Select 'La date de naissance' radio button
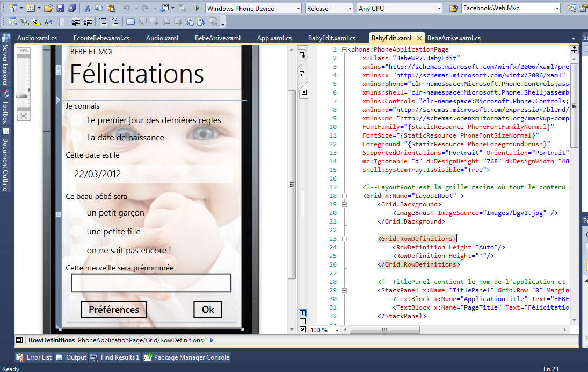 coord(77,138)
